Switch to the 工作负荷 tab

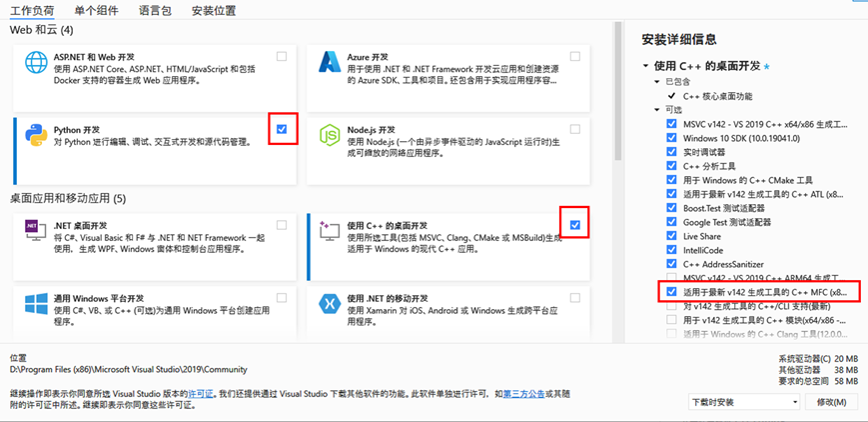pos(33,11)
